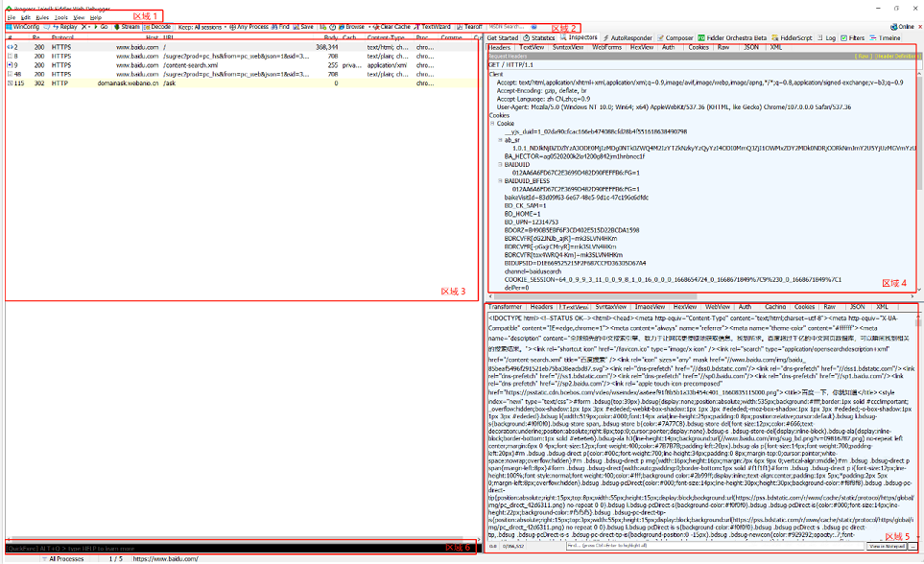Select session 9 content-search.xml row
The width and height of the screenshot is (924, 564).
(x=242, y=65)
